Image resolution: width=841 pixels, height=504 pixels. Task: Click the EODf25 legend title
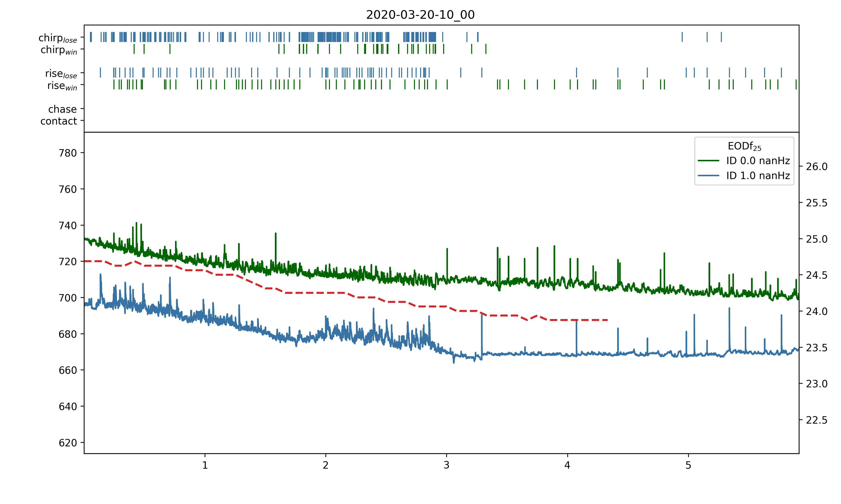click(x=744, y=146)
